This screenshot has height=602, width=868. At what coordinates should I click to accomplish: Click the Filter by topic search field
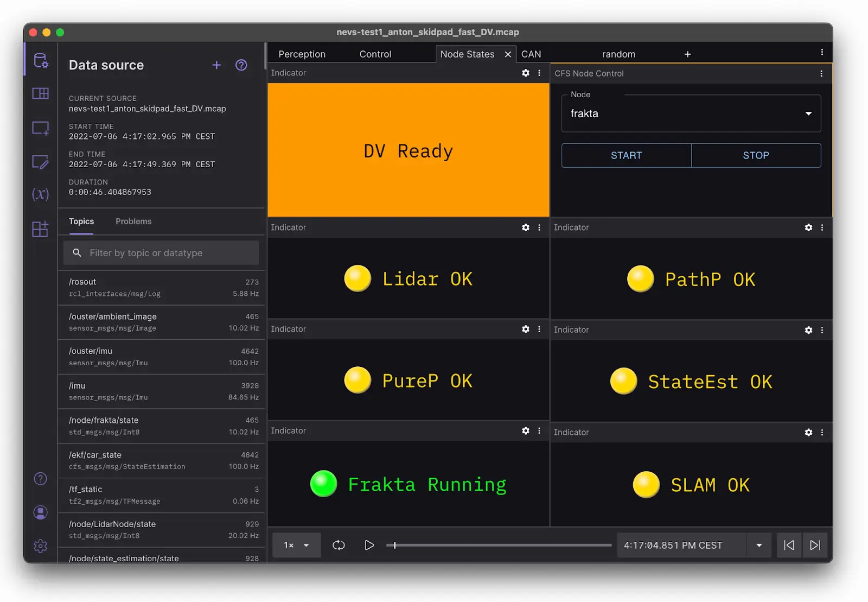tap(161, 253)
